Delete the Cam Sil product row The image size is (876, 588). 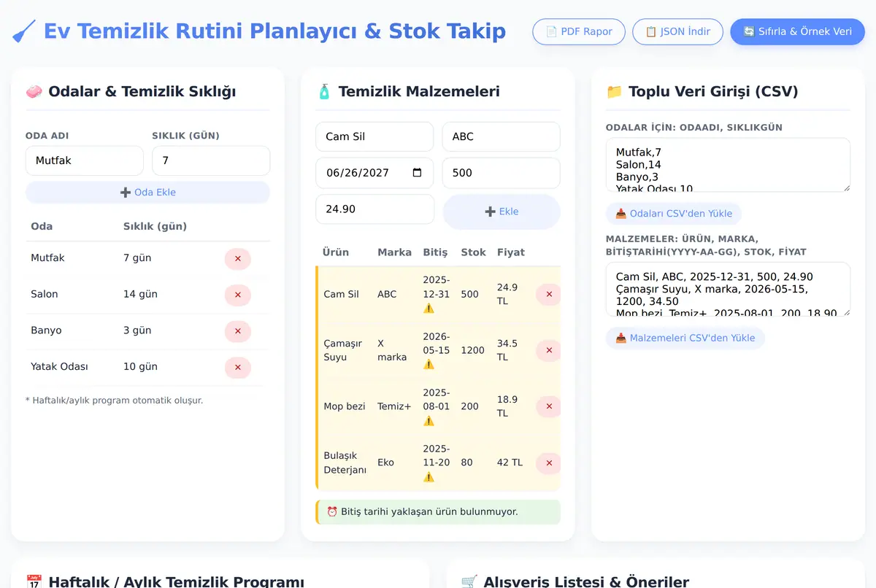pyautogui.click(x=548, y=295)
